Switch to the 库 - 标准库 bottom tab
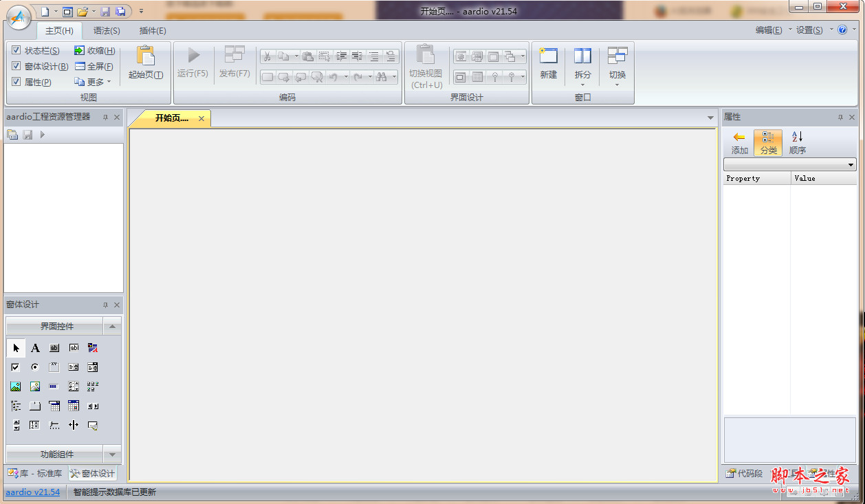This screenshot has width=865, height=504. 35,473
